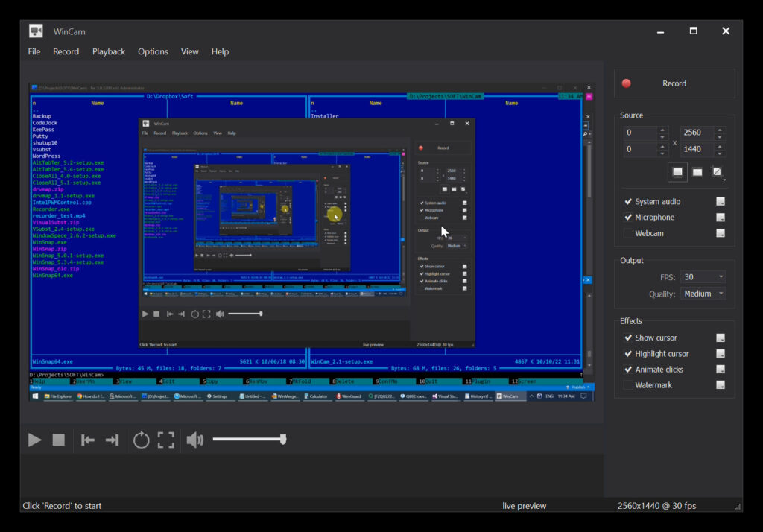Open the Playback menu

tap(109, 51)
